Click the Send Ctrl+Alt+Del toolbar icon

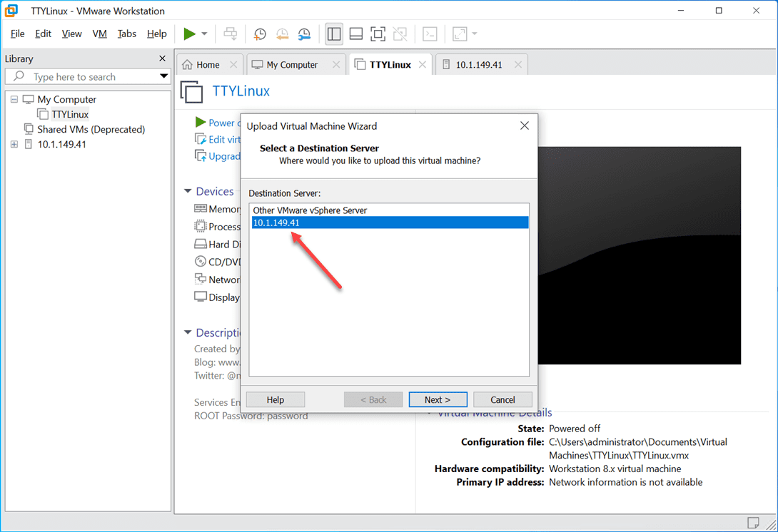click(x=231, y=34)
